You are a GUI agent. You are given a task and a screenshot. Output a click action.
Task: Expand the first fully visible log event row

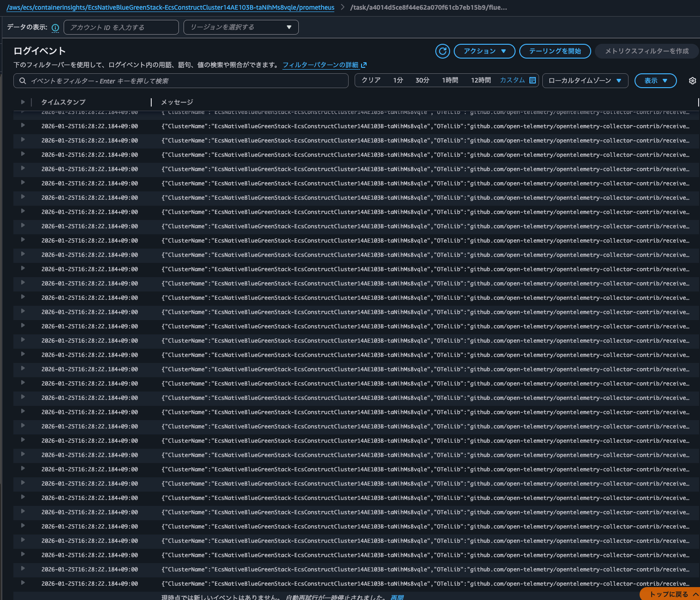[x=23, y=125]
